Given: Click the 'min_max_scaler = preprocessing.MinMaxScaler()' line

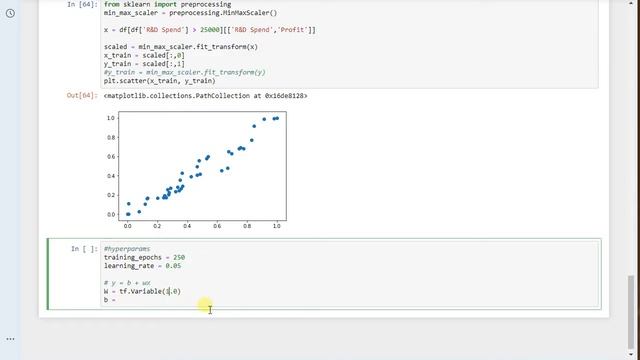Looking at the screenshot, I should (190, 13).
